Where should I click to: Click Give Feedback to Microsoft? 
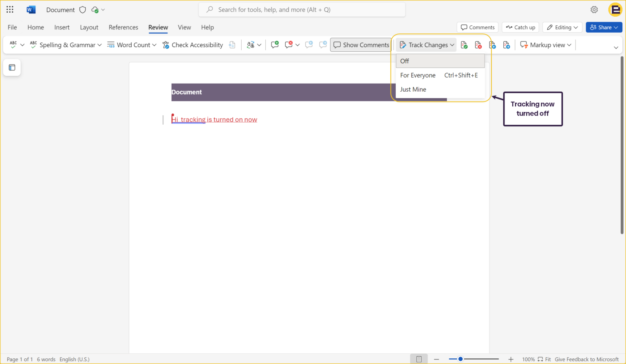click(x=587, y=359)
